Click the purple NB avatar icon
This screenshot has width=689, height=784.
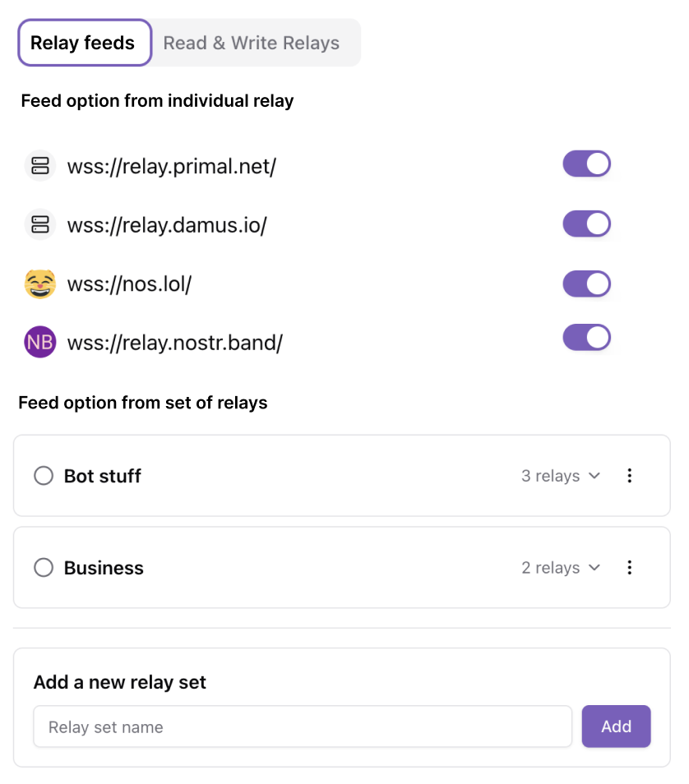pos(40,342)
